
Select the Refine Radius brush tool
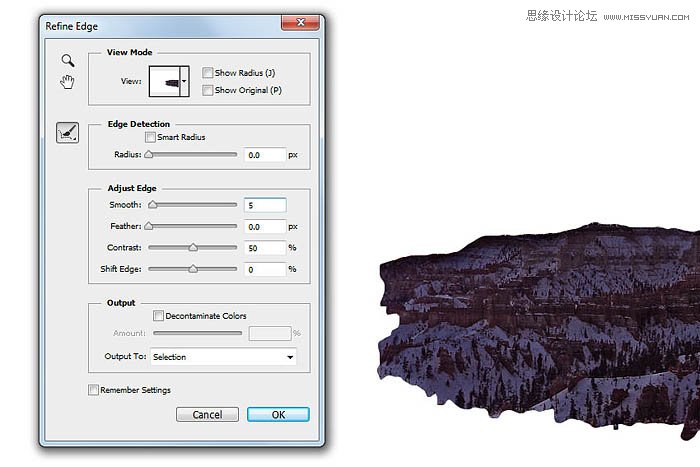(67, 132)
